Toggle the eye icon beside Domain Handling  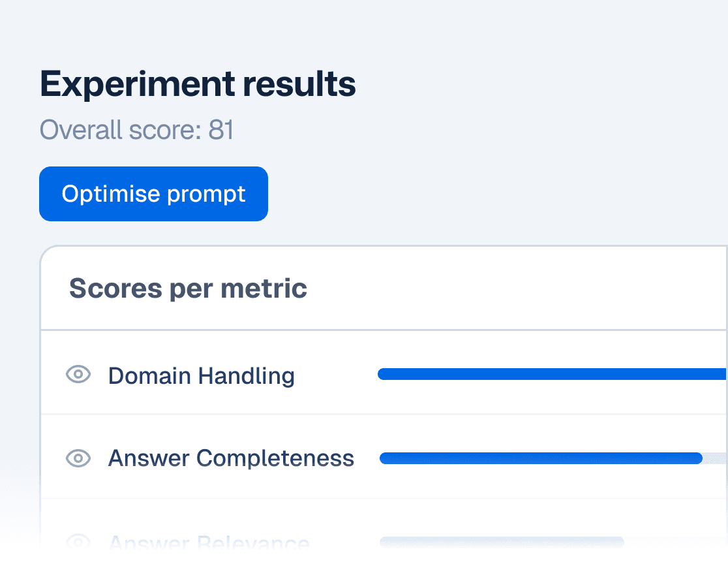78,374
